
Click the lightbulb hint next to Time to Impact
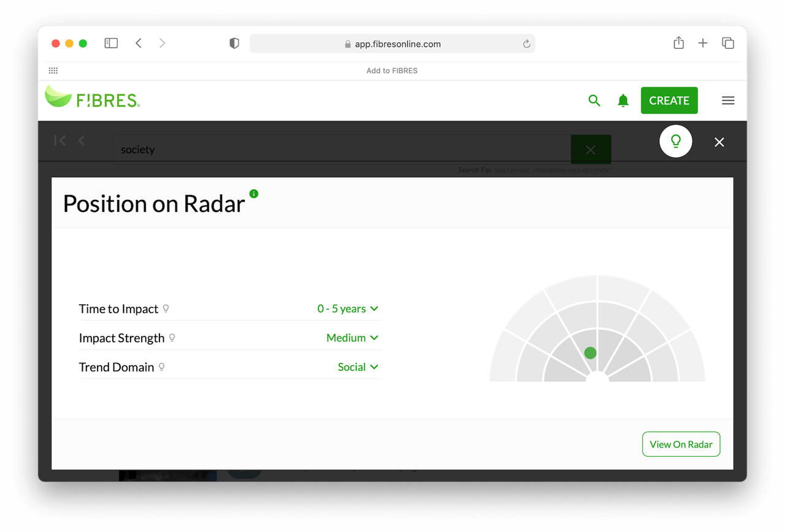point(166,308)
